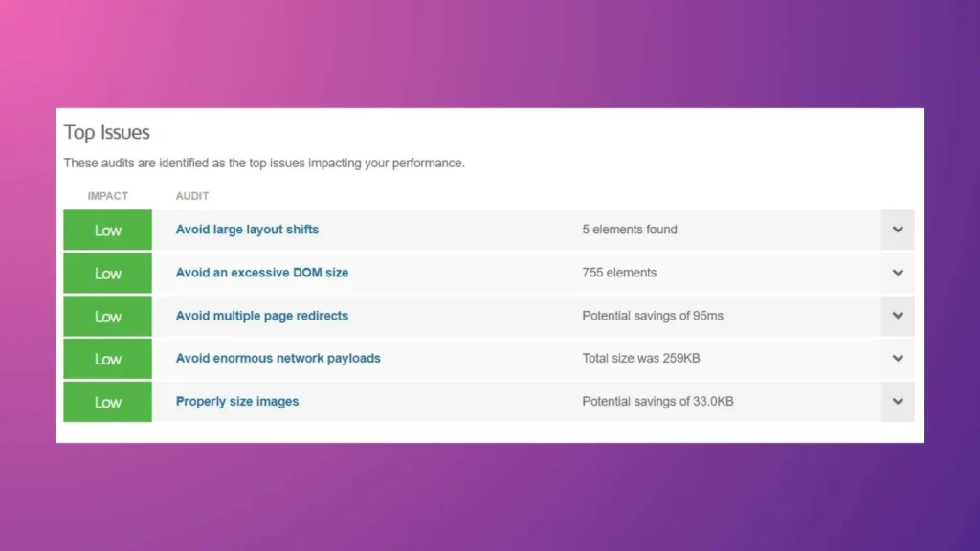
Task: Expand the Avoid multiple page redirects details
Action: tap(898, 316)
